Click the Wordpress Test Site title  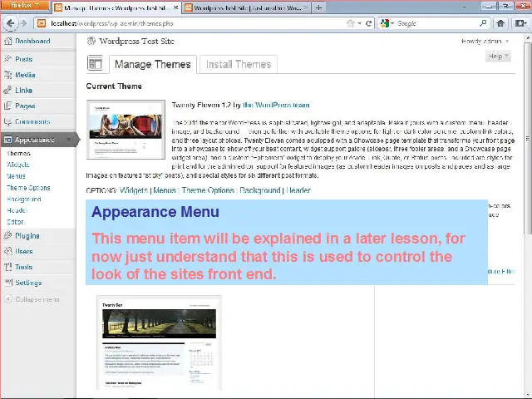pyautogui.click(x=136, y=42)
